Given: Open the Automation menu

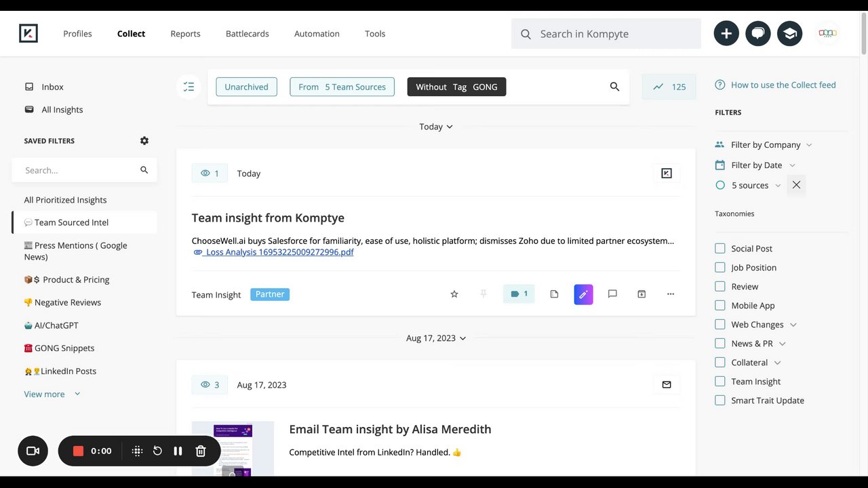Looking at the screenshot, I should coord(317,34).
